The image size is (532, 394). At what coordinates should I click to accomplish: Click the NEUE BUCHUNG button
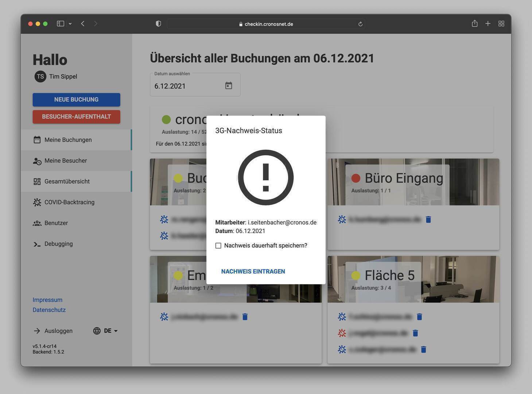(76, 100)
